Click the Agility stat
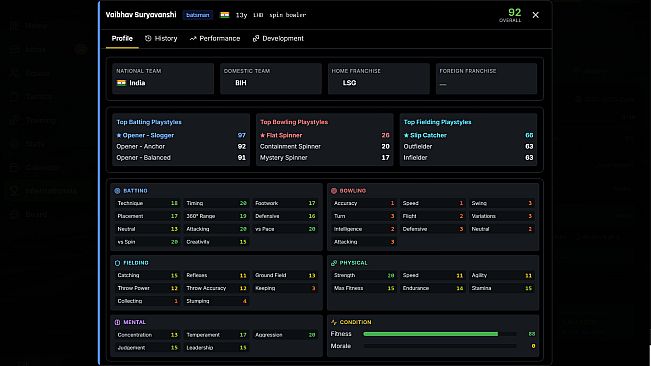The image size is (651, 366). coord(502,276)
